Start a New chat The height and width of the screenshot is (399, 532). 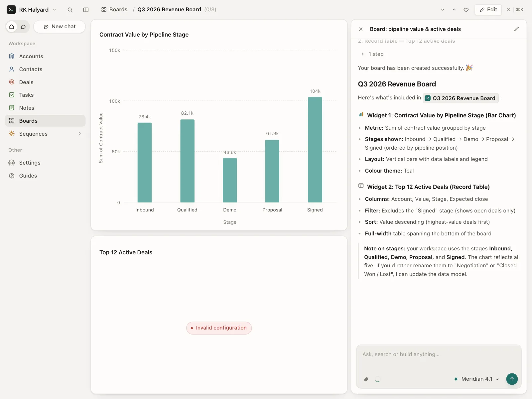60,27
